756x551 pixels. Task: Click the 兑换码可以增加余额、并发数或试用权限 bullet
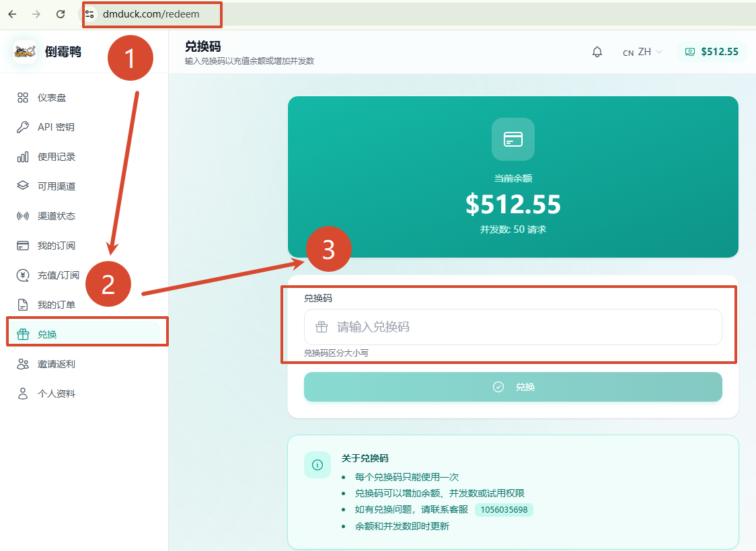click(440, 493)
